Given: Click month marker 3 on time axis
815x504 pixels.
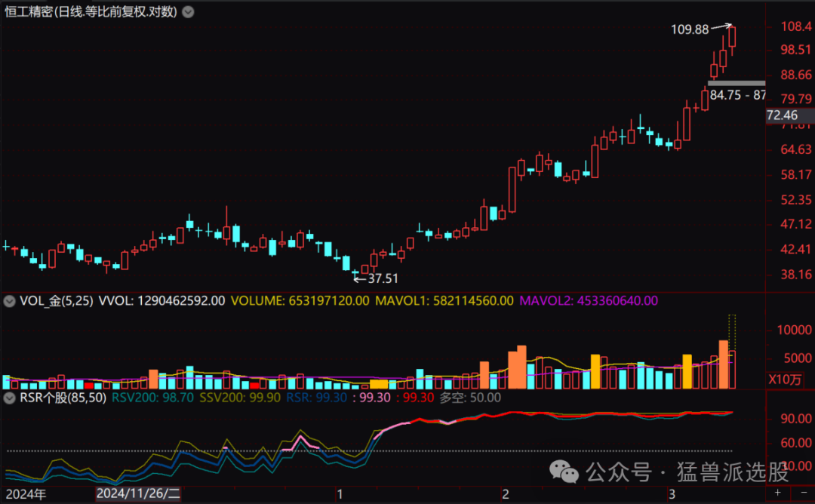Looking at the screenshot, I should tap(672, 493).
